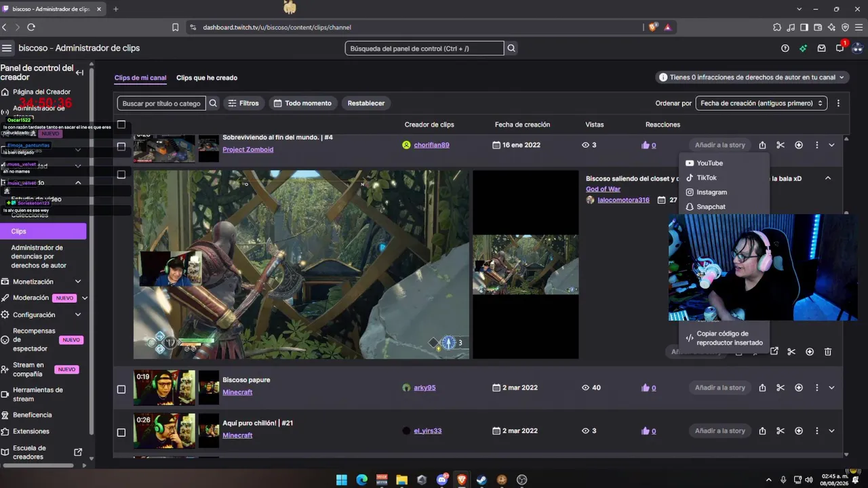Check the box for the expanded God of War clip
The width and height of the screenshot is (868, 488).
pyautogui.click(x=121, y=174)
